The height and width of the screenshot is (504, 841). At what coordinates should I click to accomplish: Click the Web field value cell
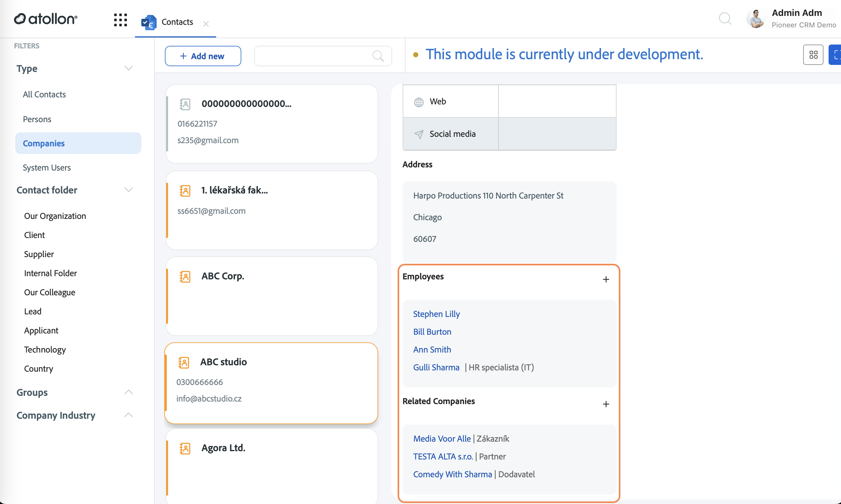point(557,101)
